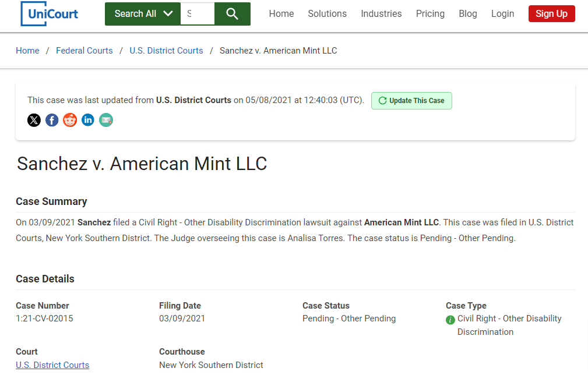Share case on X (Twitter)
This screenshot has height=382, width=588.
point(34,120)
